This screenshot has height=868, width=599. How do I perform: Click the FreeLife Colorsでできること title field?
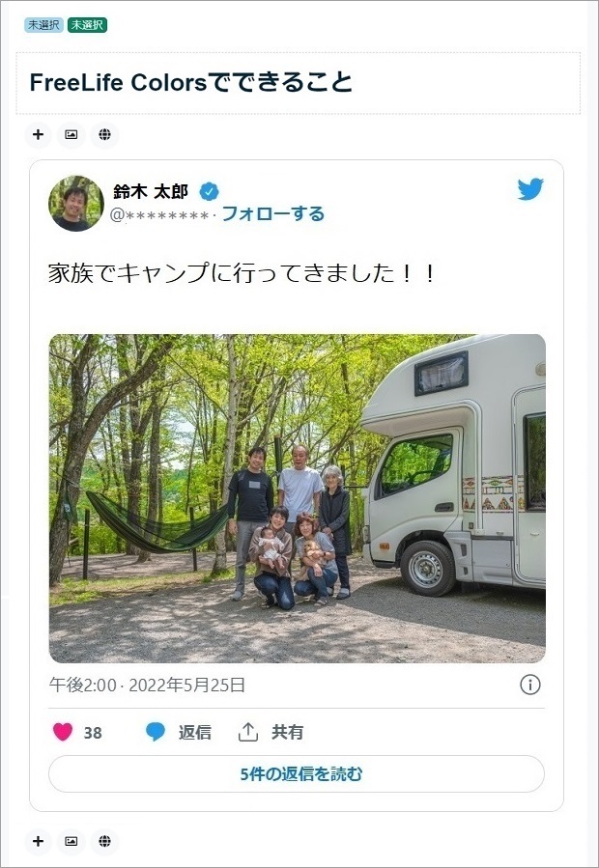point(299,83)
